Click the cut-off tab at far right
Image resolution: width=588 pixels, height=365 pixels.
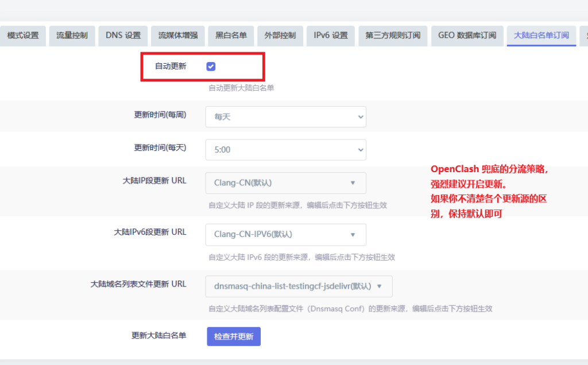pos(584,36)
